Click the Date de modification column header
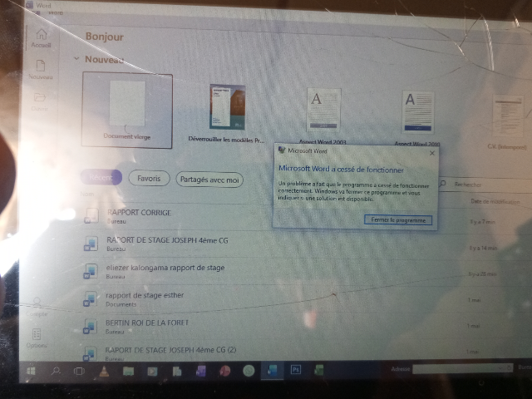 tap(495, 201)
